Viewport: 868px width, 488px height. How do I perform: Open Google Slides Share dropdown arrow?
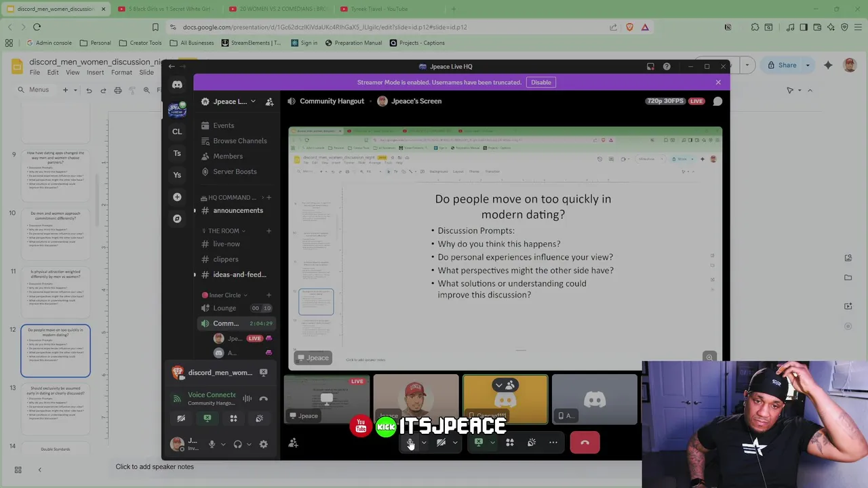click(808, 65)
